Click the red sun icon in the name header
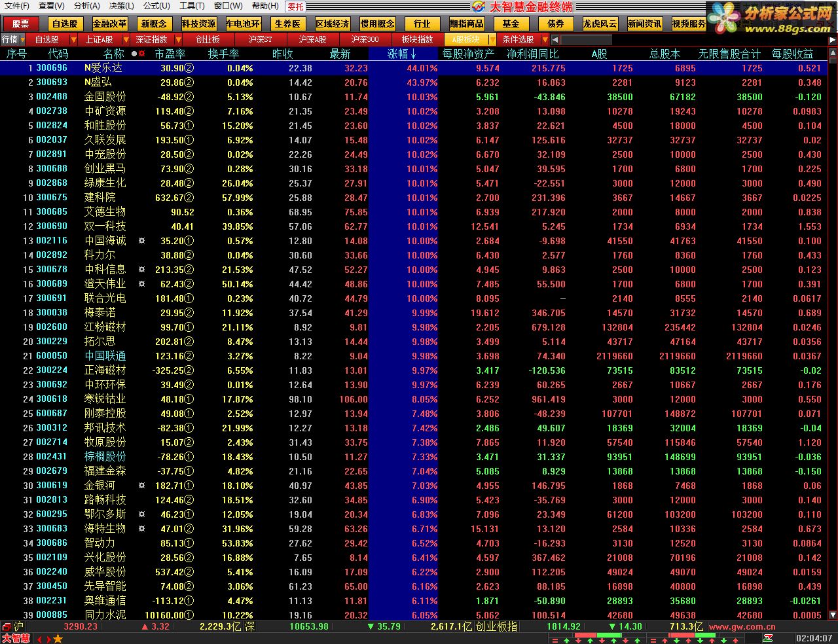The height and width of the screenshot is (644, 838). (x=141, y=54)
